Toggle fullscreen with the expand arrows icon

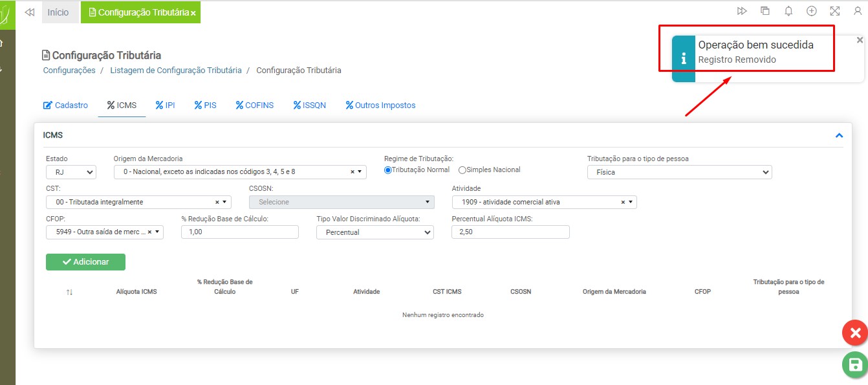click(835, 11)
